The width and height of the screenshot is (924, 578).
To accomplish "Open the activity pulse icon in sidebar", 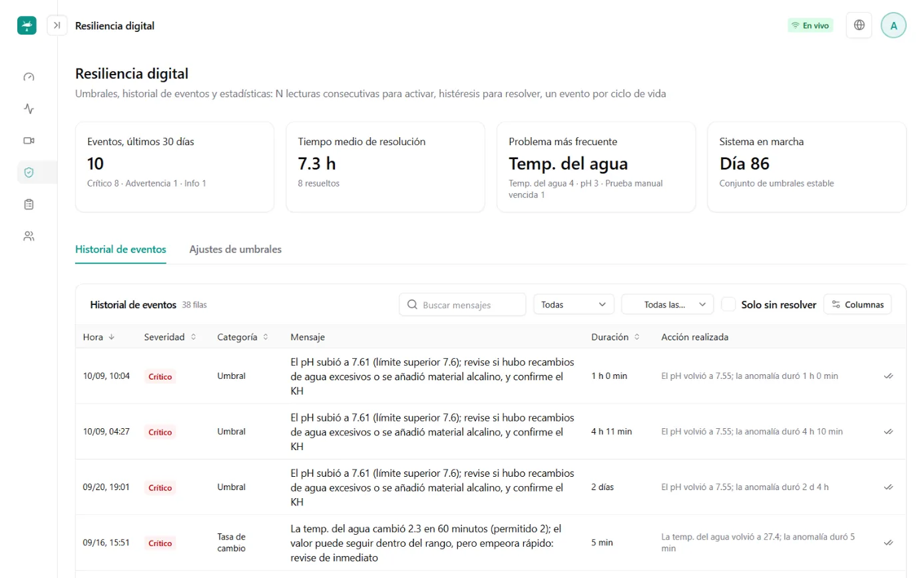I will [29, 108].
